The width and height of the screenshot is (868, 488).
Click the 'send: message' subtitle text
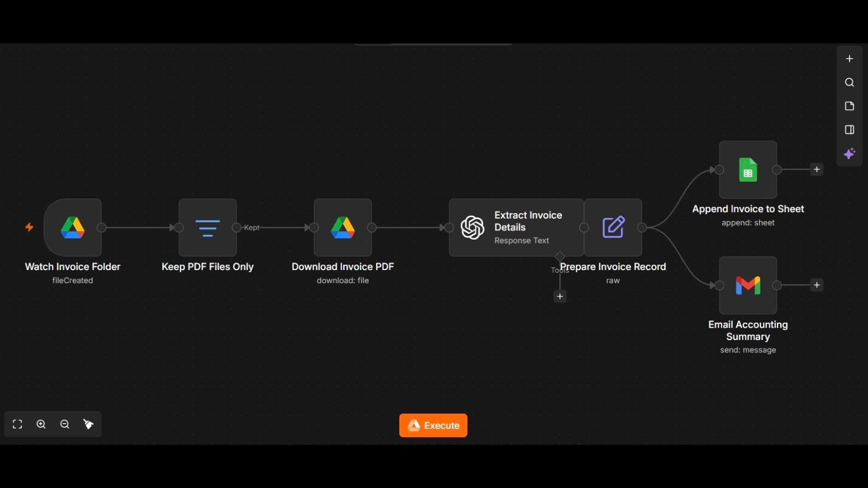(748, 350)
